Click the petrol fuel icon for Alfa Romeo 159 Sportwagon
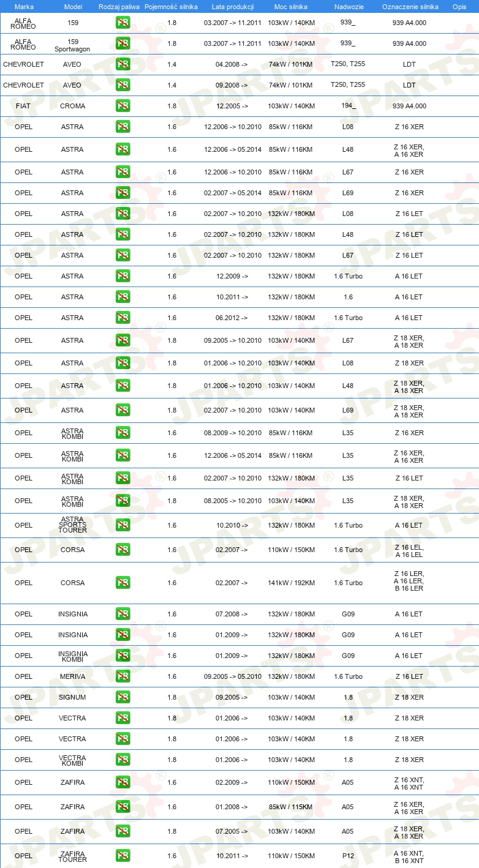 123,43
